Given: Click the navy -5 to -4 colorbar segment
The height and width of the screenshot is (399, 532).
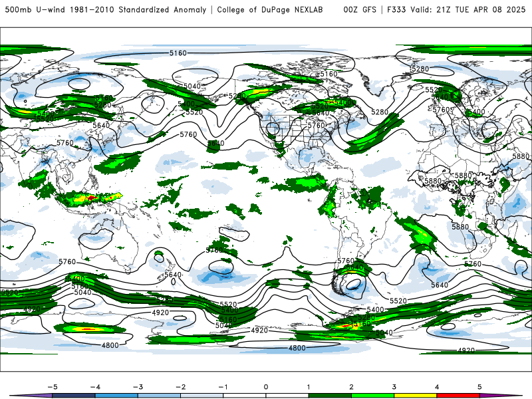Looking at the screenshot, I should (x=74, y=396).
